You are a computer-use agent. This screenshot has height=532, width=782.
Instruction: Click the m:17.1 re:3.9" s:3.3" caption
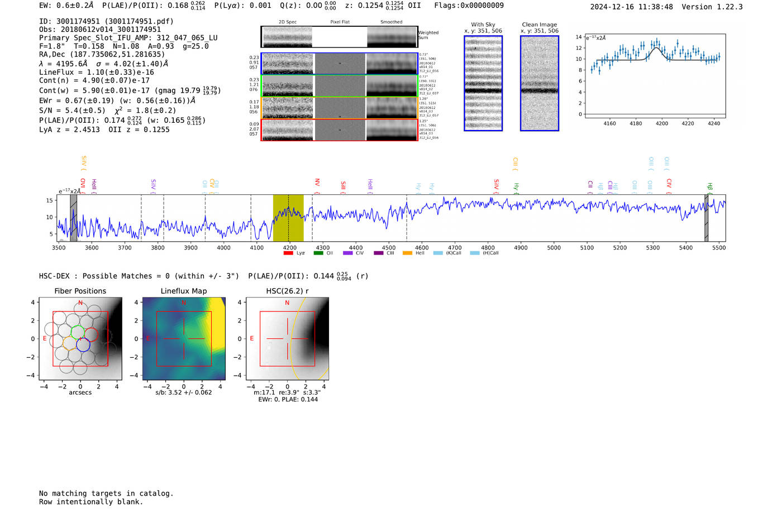click(x=287, y=392)
